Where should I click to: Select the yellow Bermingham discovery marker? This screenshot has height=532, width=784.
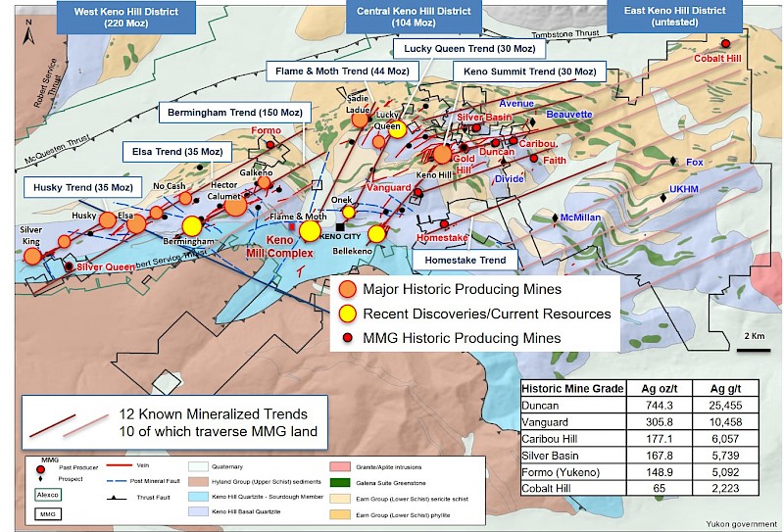pos(193,225)
